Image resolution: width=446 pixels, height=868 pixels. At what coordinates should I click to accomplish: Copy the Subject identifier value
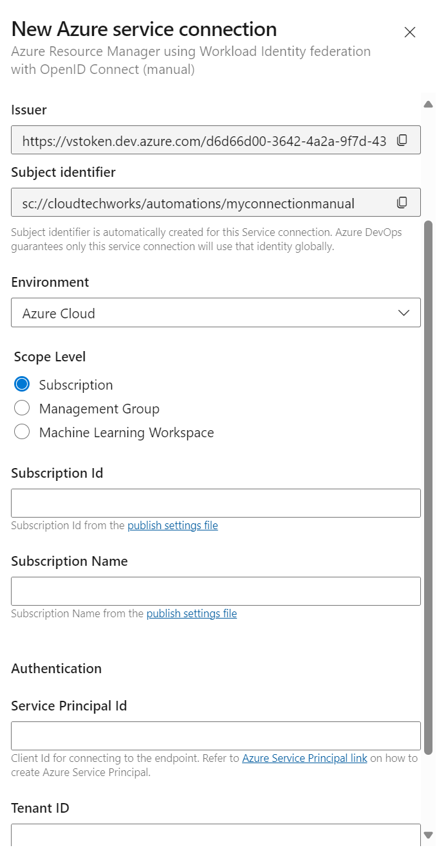[402, 202]
